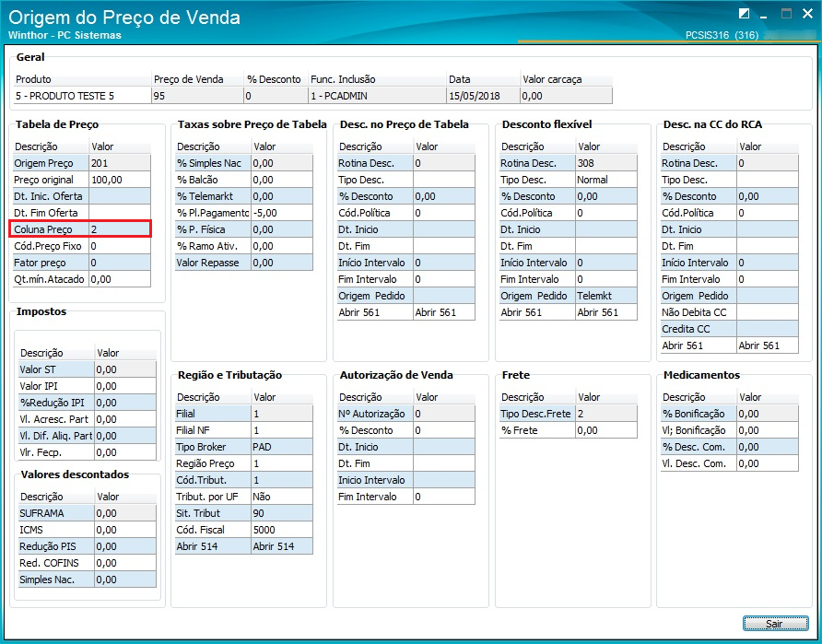
Task: Click the % Simples Nac row label
Action: point(213,163)
